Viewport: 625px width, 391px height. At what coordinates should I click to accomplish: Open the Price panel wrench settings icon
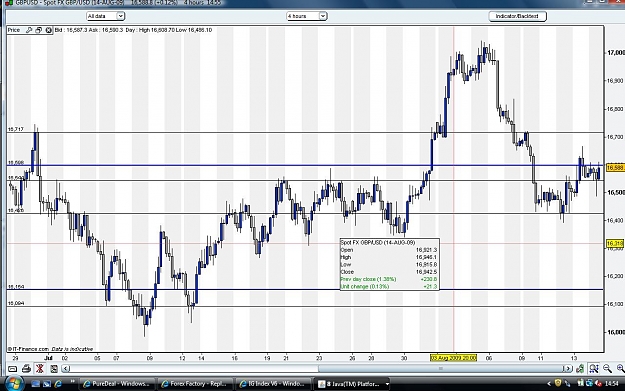click(29, 30)
